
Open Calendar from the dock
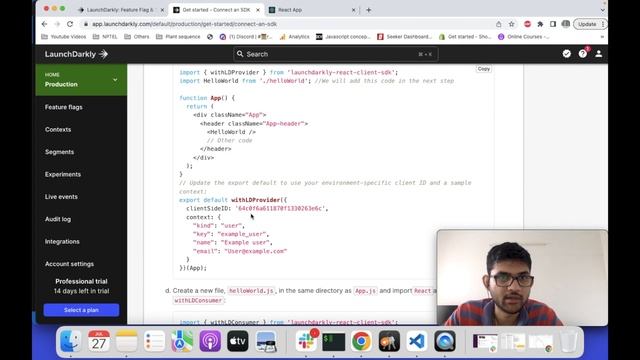pyautogui.click(x=99, y=341)
